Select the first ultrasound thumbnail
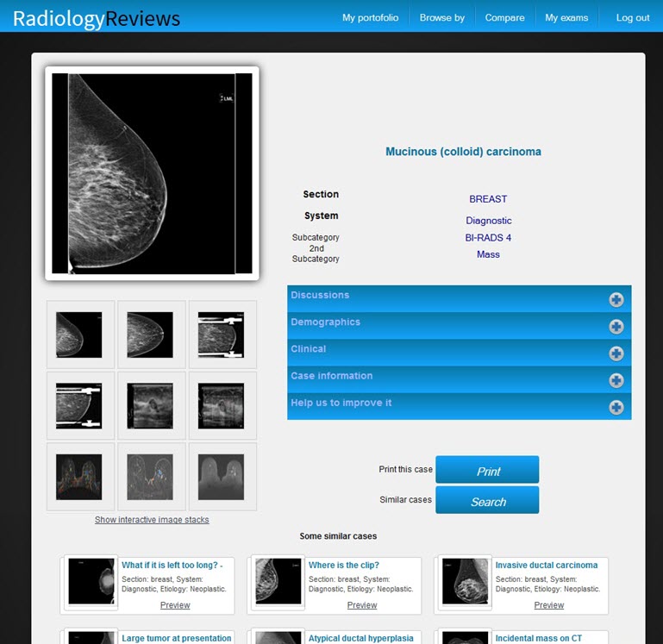The image size is (663, 644). coord(150,405)
